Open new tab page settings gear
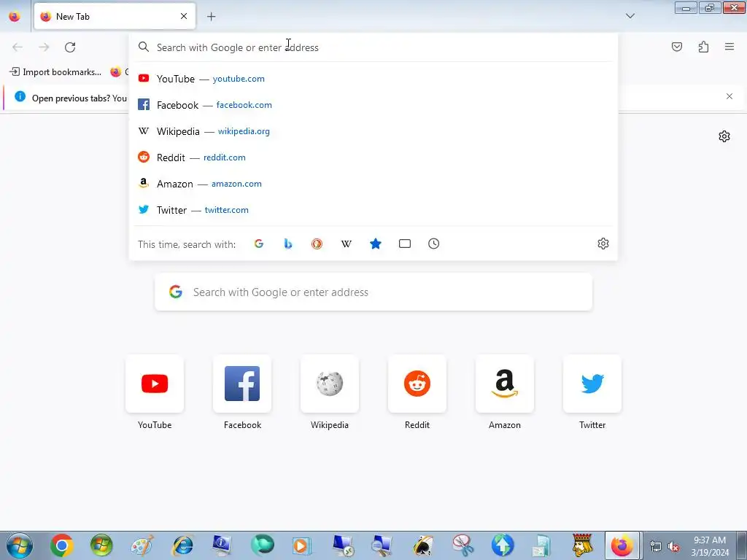The width and height of the screenshot is (747, 560). tap(724, 136)
